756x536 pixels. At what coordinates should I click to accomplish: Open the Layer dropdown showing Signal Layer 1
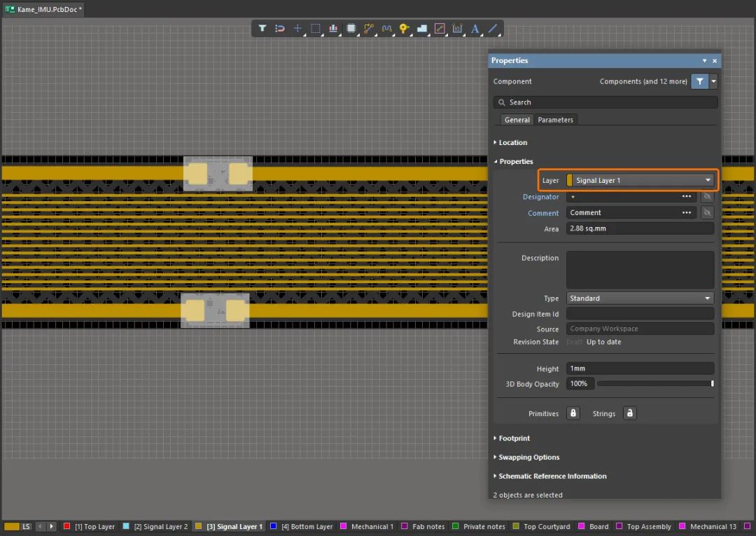[641, 181]
